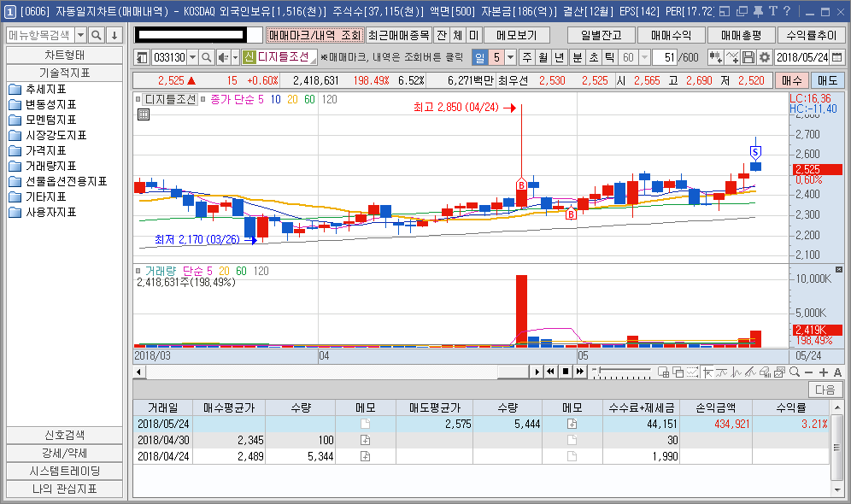The image size is (851, 504).
Task: Expand the 시장강도지표 folder
Action: click(x=48, y=135)
